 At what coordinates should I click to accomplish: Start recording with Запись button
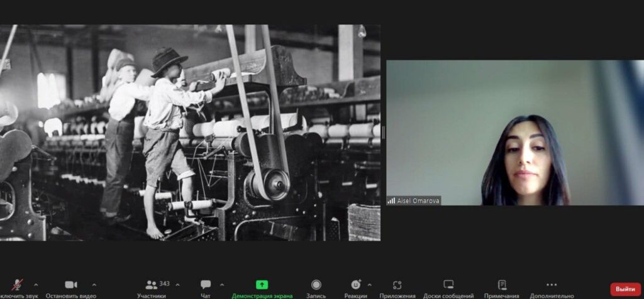316,286
